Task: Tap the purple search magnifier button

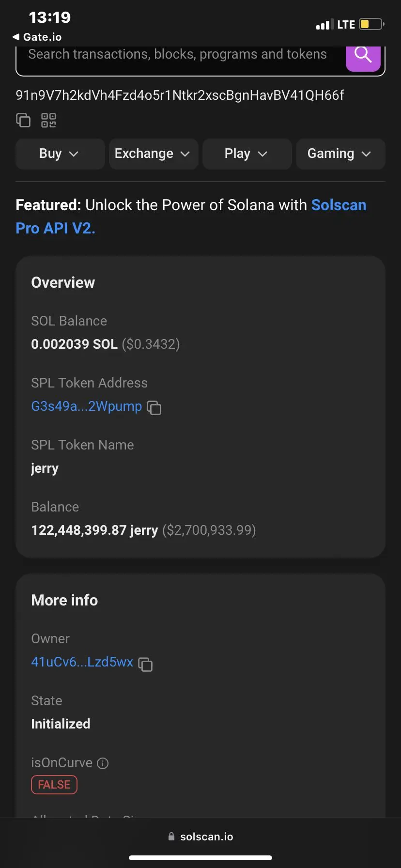Action: (x=363, y=57)
